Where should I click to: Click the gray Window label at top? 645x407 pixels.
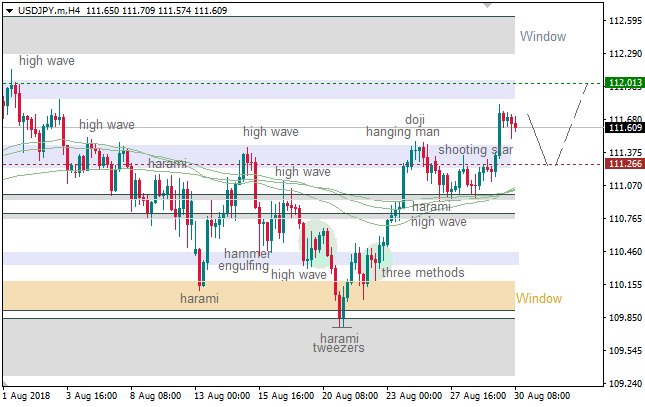542,37
